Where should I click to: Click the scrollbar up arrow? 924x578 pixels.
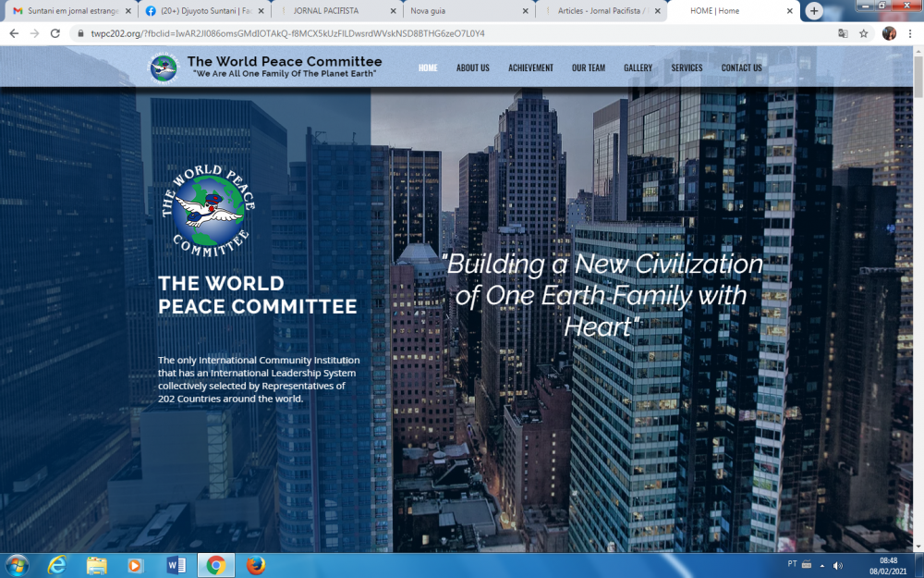(x=918, y=52)
